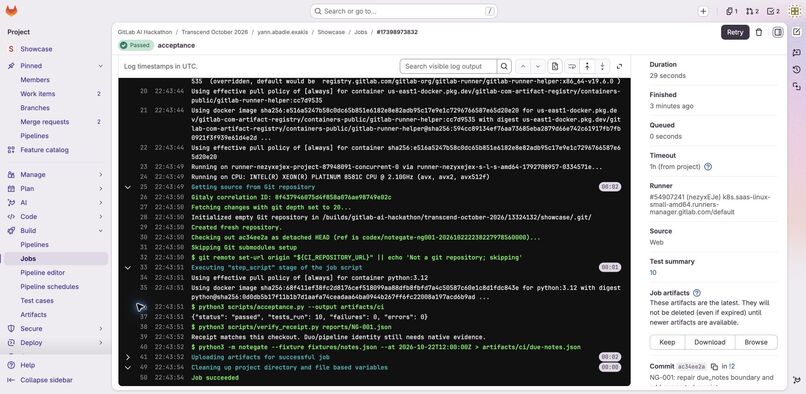Collapse the 'Cleaning up project directory' log section
Viewport: 806px width, 394px height.
(x=128, y=367)
